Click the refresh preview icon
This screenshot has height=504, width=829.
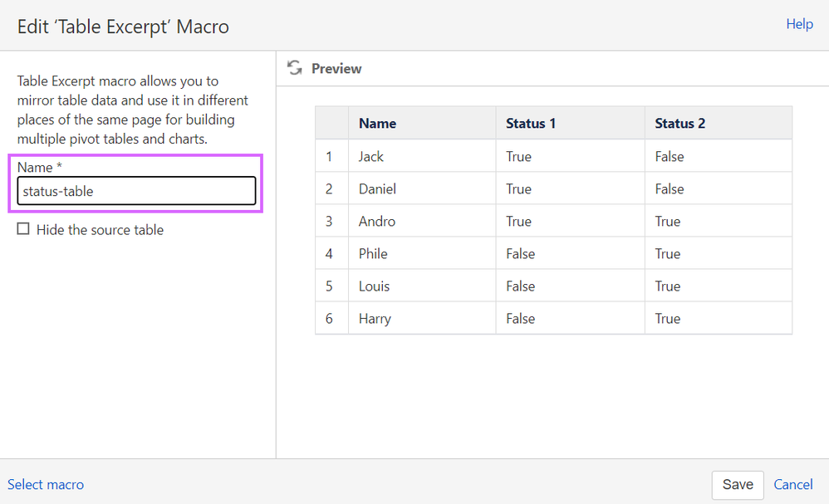[294, 68]
